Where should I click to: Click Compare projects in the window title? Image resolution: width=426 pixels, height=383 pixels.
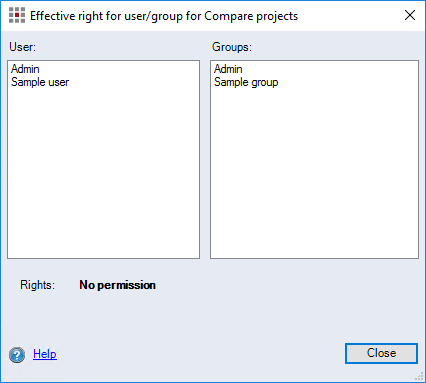(251, 16)
